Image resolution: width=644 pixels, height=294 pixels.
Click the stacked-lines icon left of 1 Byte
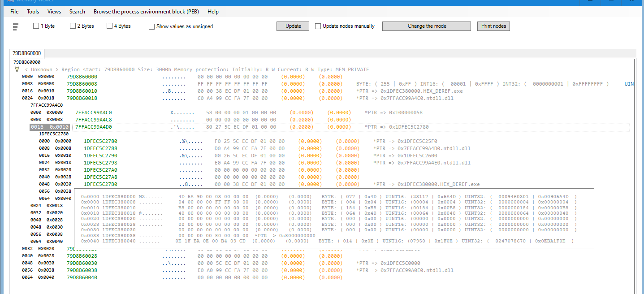tap(15, 27)
